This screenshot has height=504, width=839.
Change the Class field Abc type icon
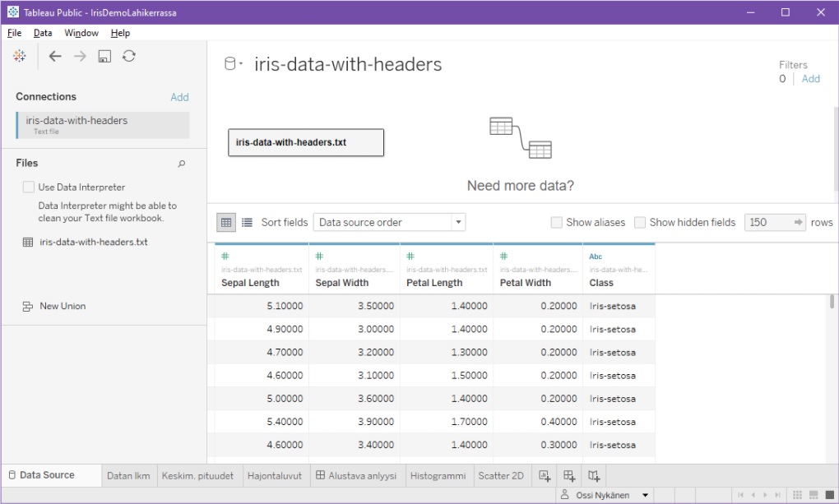pos(596,257)
